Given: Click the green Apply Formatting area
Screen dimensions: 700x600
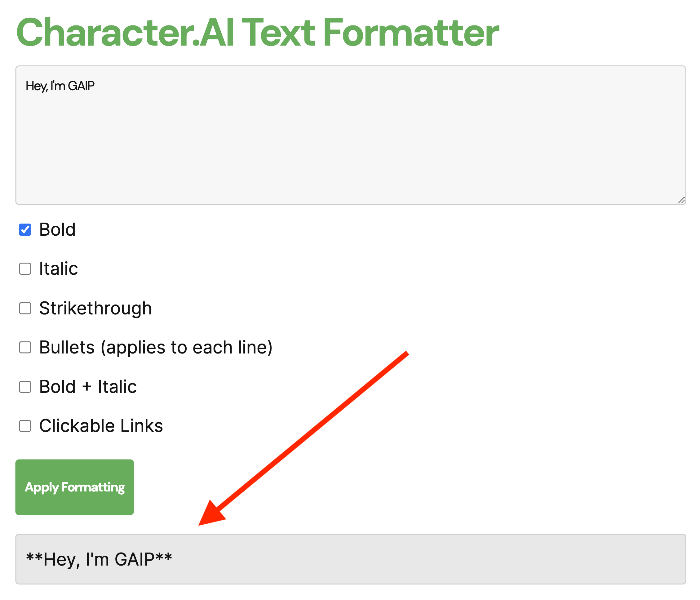Looking at the screenshot, I should click(75, 487).
